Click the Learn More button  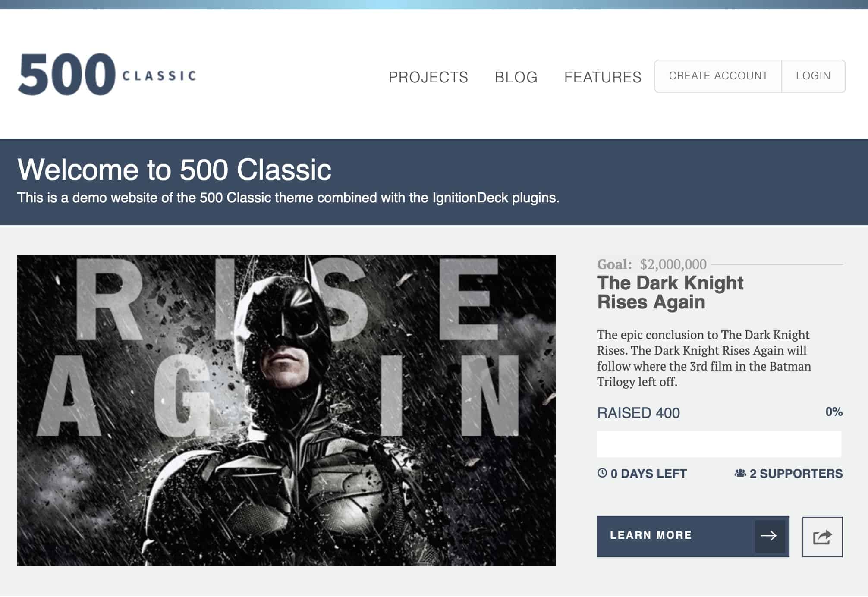point(693,536)
